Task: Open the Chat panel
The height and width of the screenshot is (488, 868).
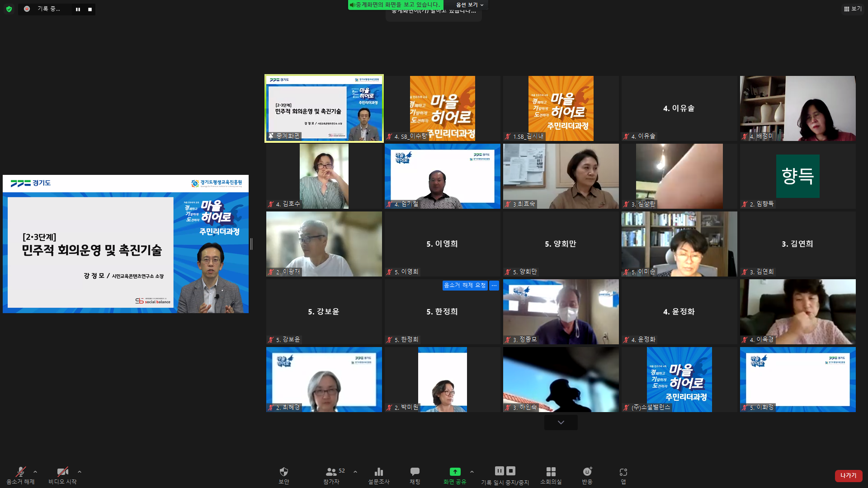Action: (x=415, y=472)
